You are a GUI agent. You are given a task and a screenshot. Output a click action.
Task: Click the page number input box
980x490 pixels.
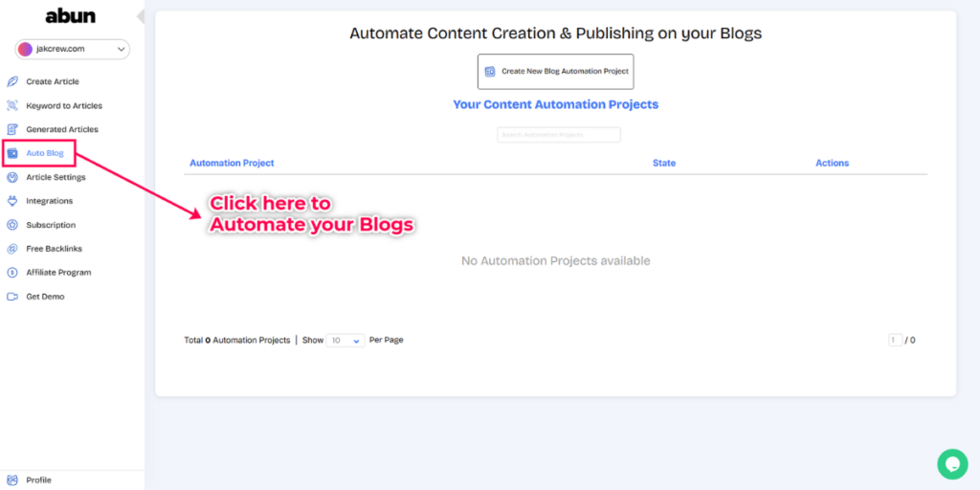point(895,341)
